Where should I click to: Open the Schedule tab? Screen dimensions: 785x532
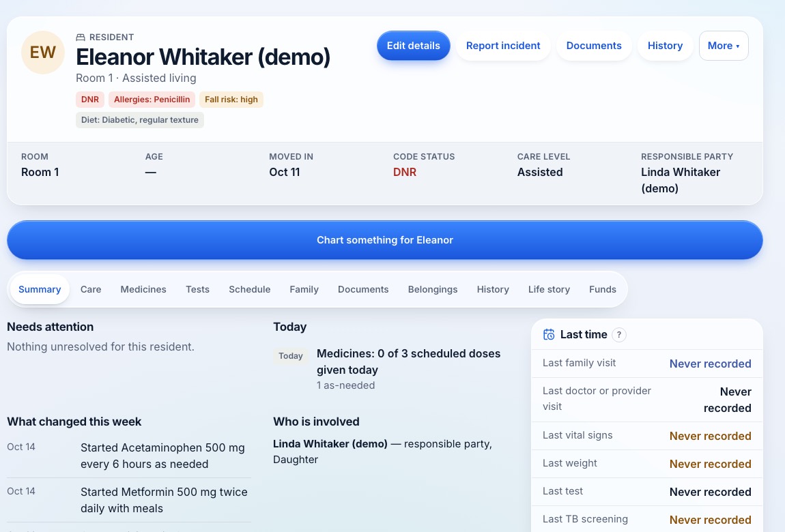pos(249,289)
